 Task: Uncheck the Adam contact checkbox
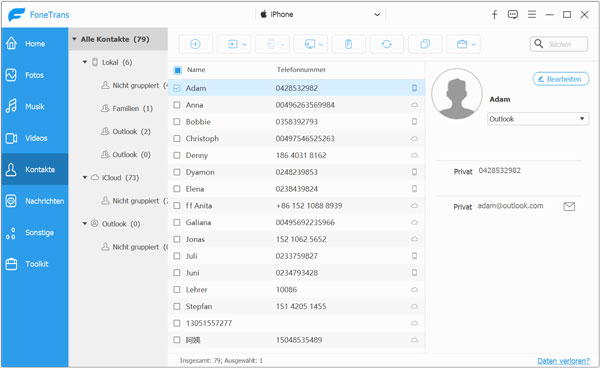177,88
